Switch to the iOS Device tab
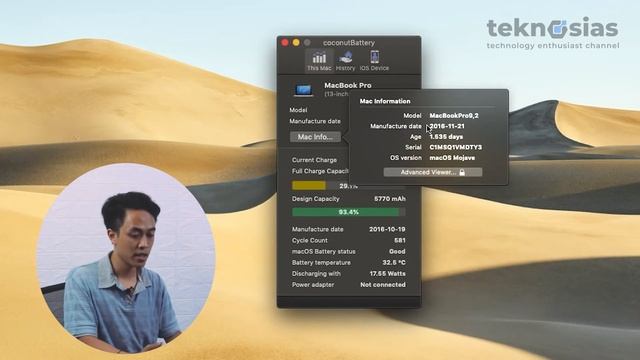 click(374, 60)
